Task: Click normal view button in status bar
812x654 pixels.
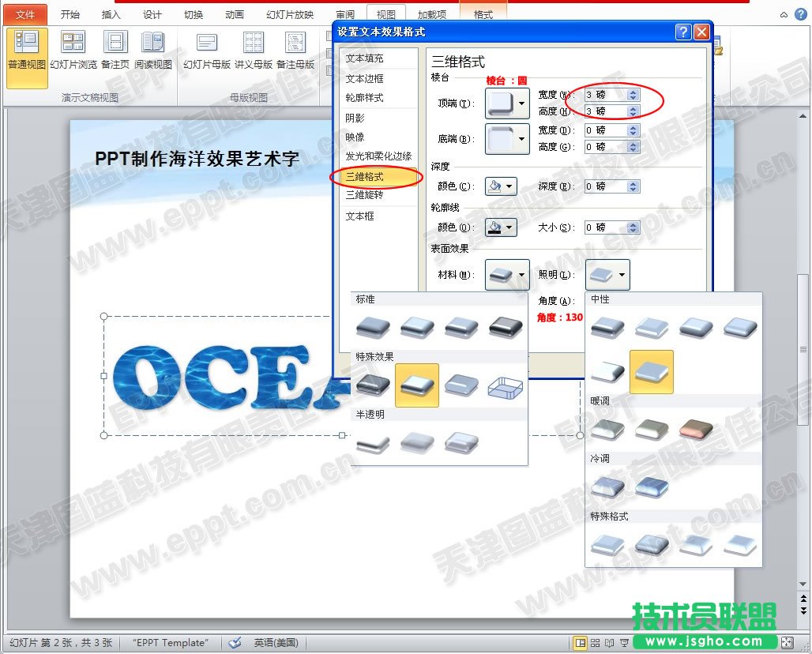Action: coord(581,643)
